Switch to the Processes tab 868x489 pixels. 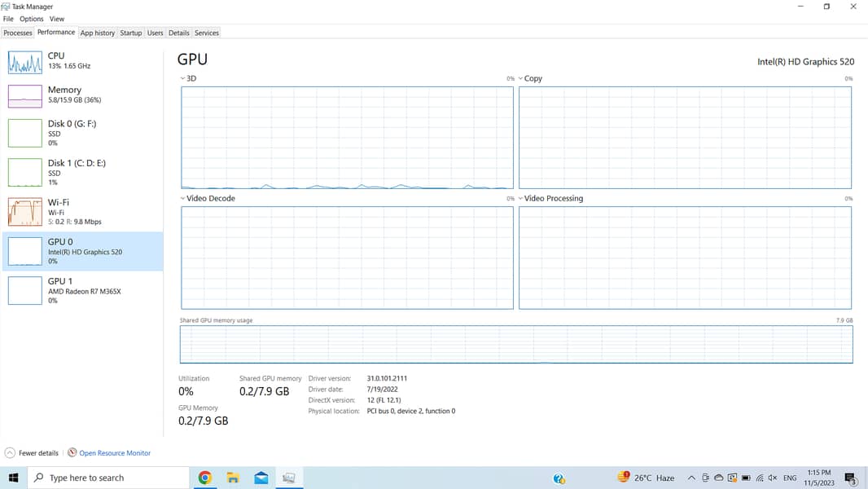pos(18,33)
